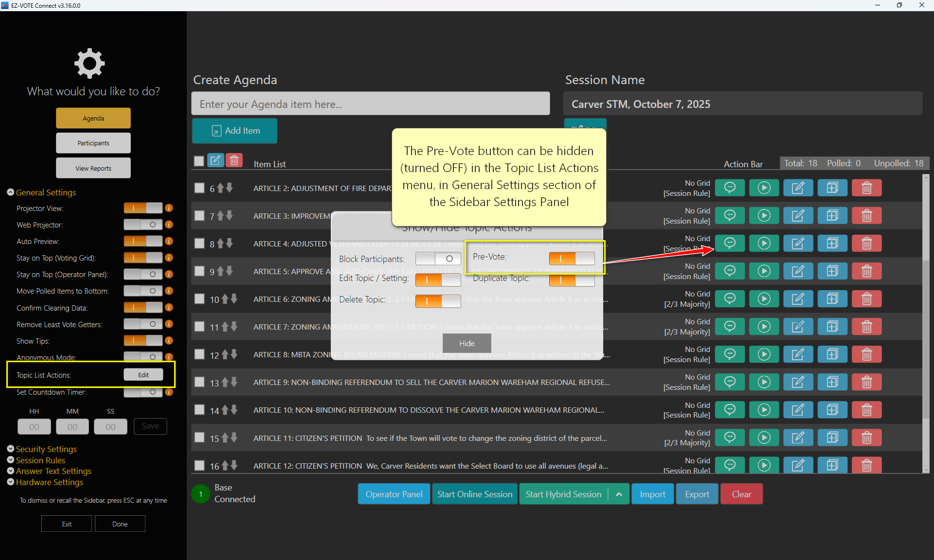The height and width of the screenshot is (560, 934).
Task: Open the Participants menu button
Action: (93, 143)
